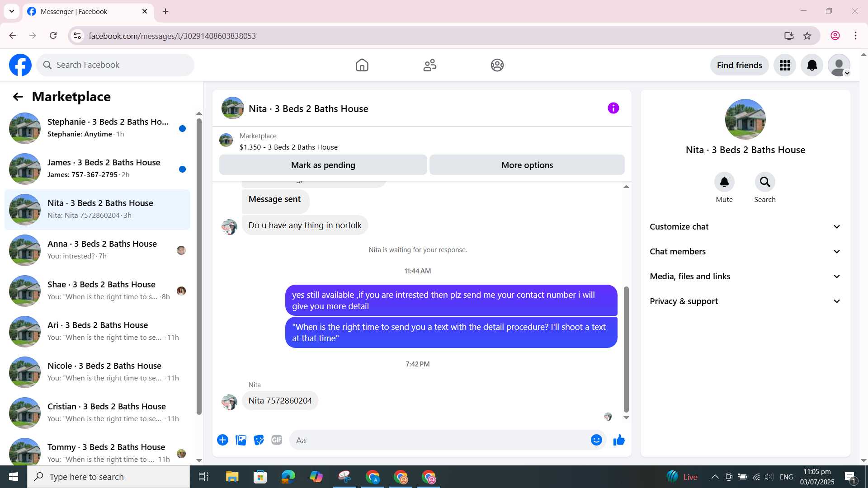Expand Media, files and links section
Image resolution: width=868 pixels, height=488 pixels.
pyautogui.click(x=745, y=277)
